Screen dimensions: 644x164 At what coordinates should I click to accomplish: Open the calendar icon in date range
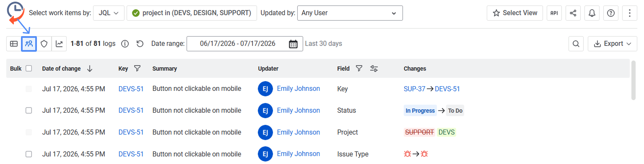click(293, 44)
